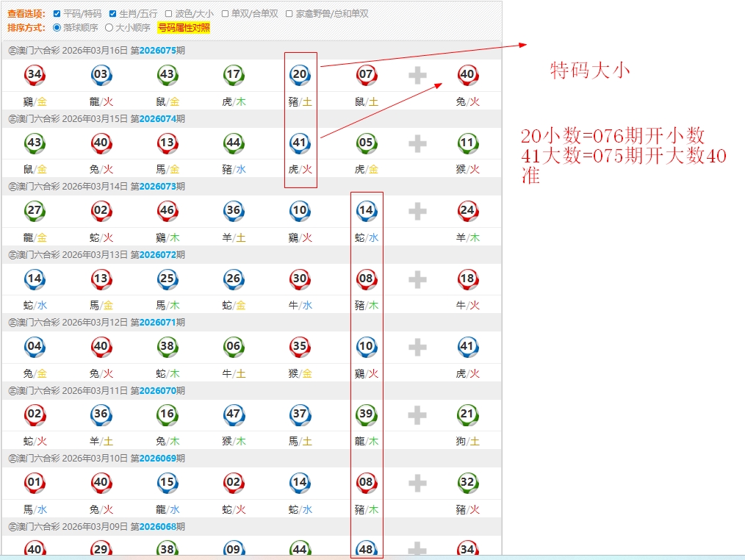This screenshot has height=560, width=745.
Task: Click red ball 34 in period 2026075
Action: [35, 75]
